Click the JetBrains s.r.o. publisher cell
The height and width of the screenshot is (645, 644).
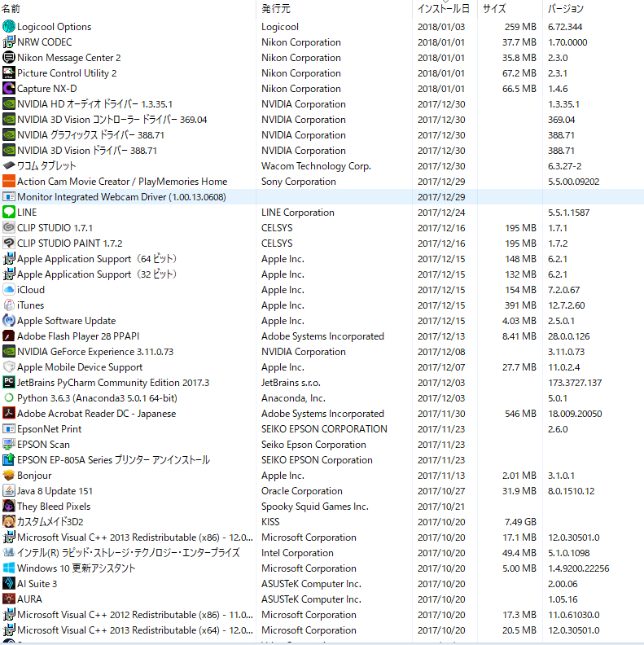[291, 383]
